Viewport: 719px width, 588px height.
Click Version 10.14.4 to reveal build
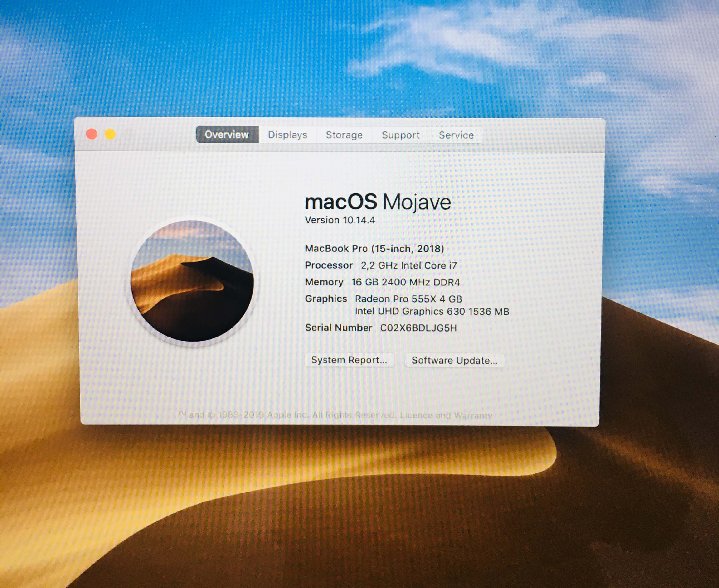[340, 220]
